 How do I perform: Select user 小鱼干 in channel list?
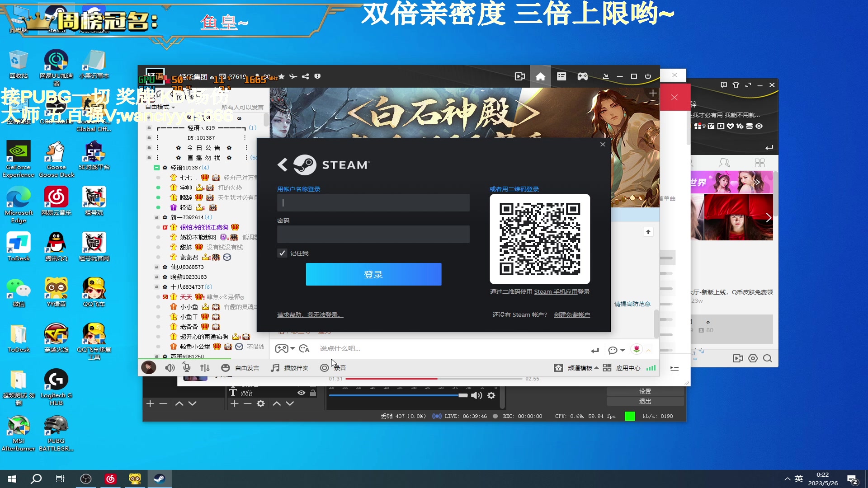coord(189,317)
